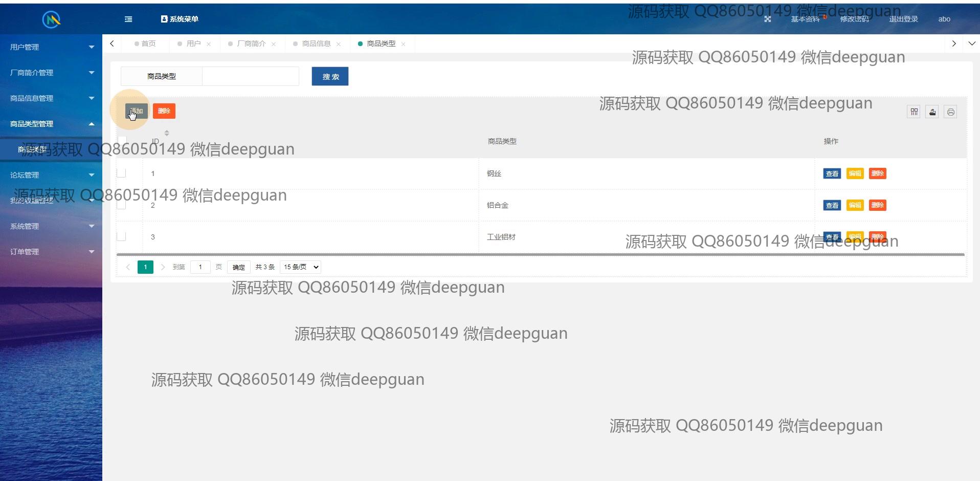Click 删除 for the 铝合金 row
The height and width of the screenshot is (481, 980).
pyautogui.click(x=877, y=205)
